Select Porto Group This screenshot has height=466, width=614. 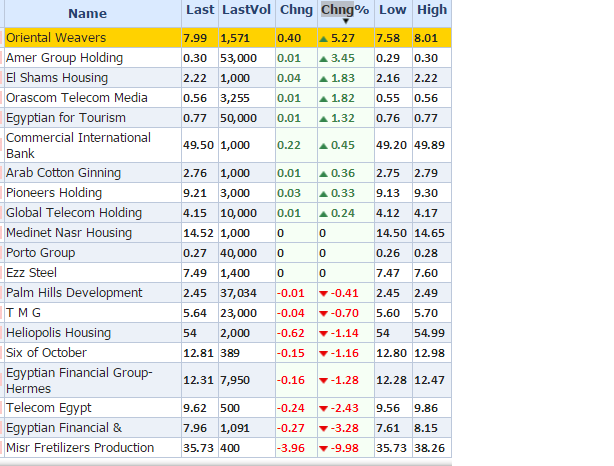pyautogui.click(x=40, y=253)
